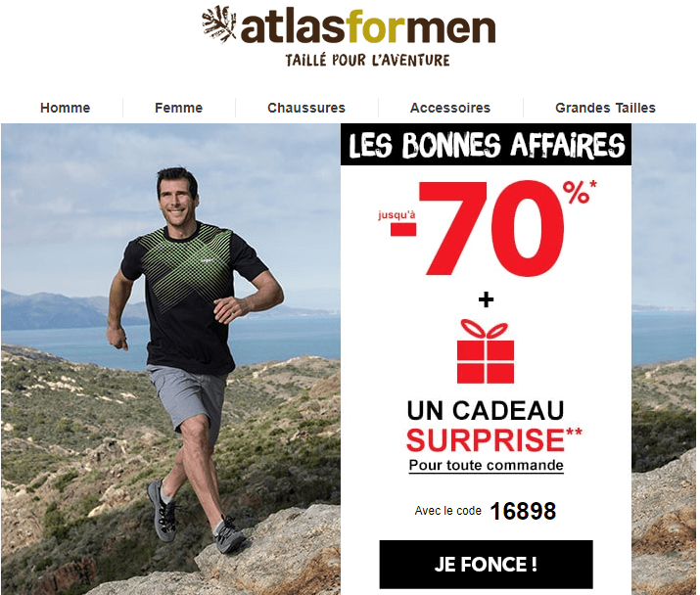Go to Chaussures section
Viewport: 700px width, 595px height.
click(x=306, y=108)
